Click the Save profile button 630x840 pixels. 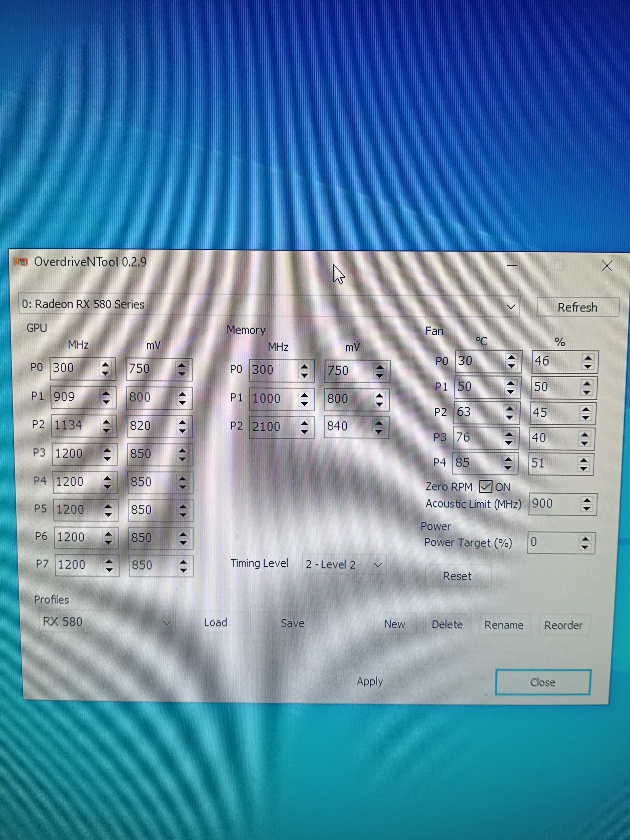(x=292, y=623)
